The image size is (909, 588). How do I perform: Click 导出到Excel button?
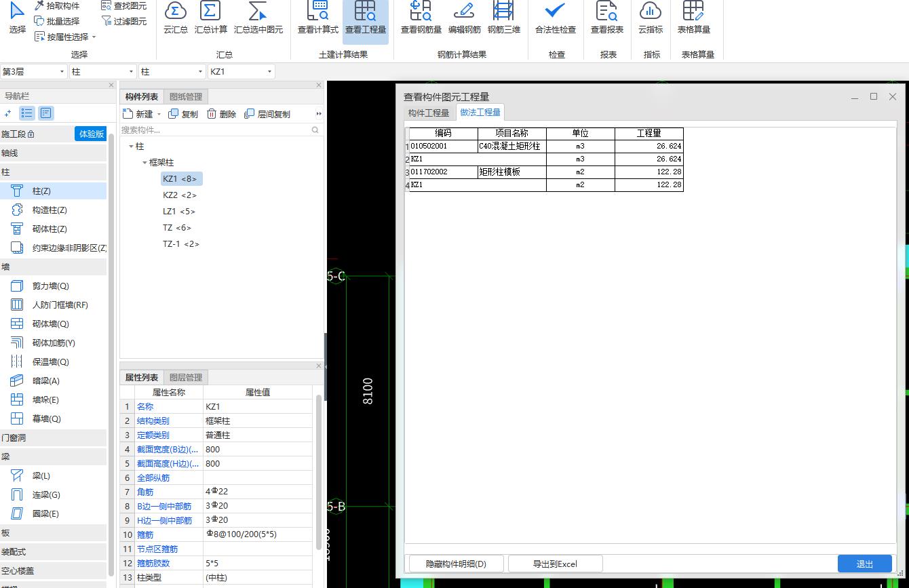pyautogui.click(x=555, y=564)
